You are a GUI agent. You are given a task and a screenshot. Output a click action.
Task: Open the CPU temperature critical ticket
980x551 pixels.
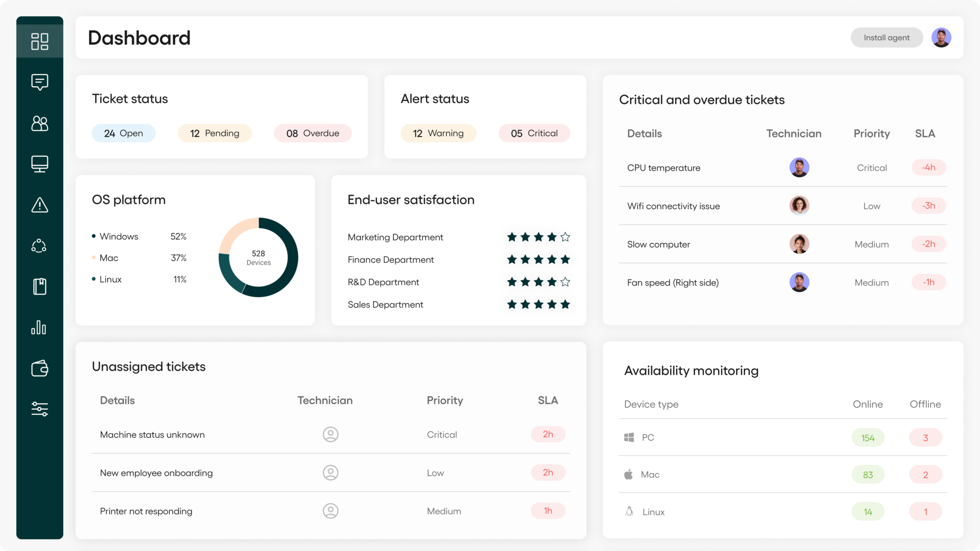(x=663, y=167)
